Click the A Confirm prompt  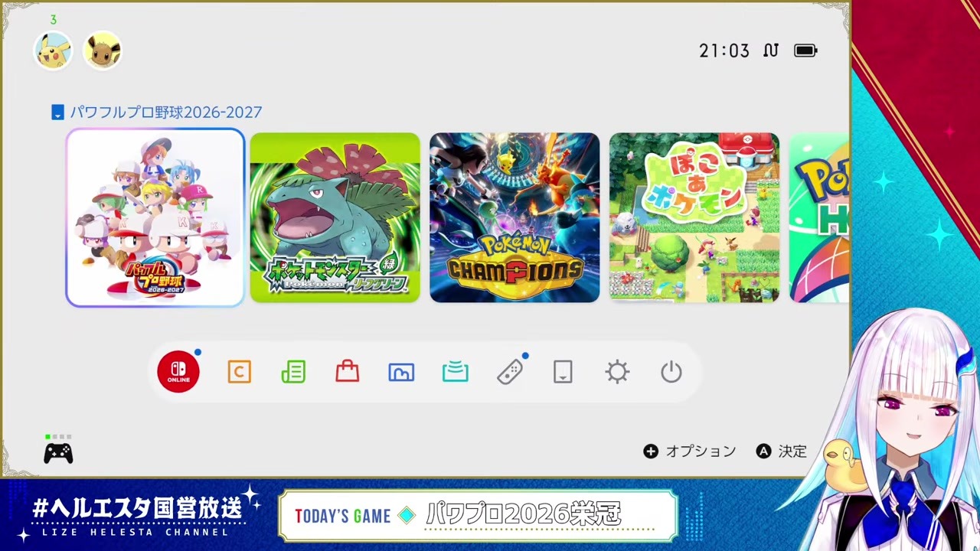(782, 452)
